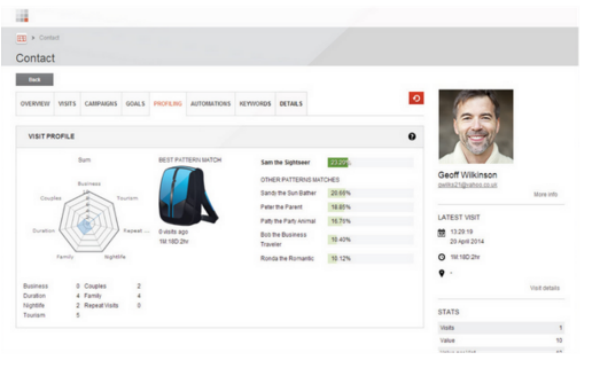600x384 pixels.
Task: Open the Campaigns tab
Action: 101,104
